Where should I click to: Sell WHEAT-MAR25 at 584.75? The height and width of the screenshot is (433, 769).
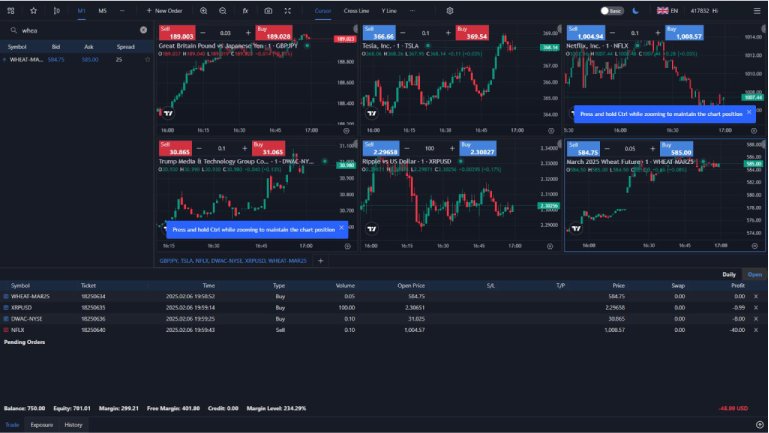coord(583,149)
